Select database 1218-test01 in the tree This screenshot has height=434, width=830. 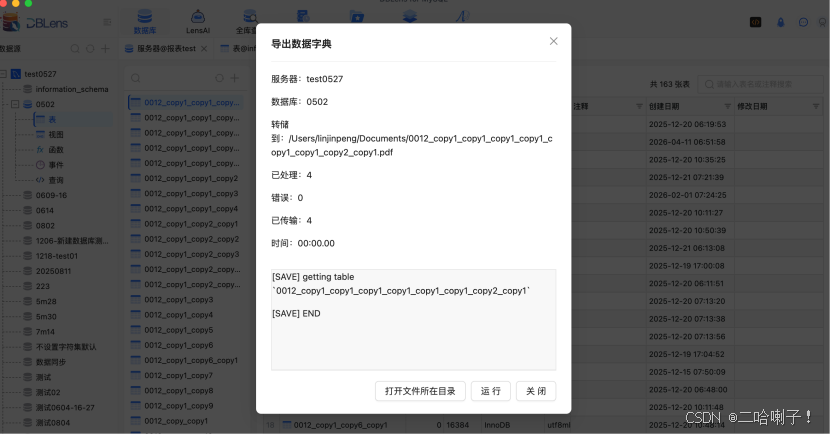pyautogui.click(x=57, y=256)
